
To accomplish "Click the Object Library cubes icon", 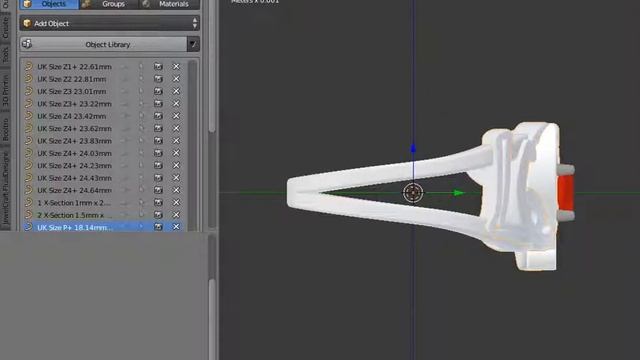I will (x=27, y=44).
